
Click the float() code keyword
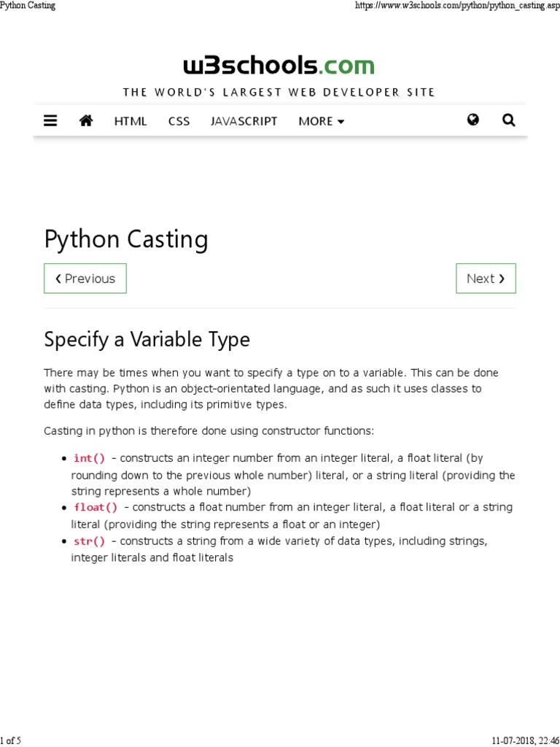[96, 507]
